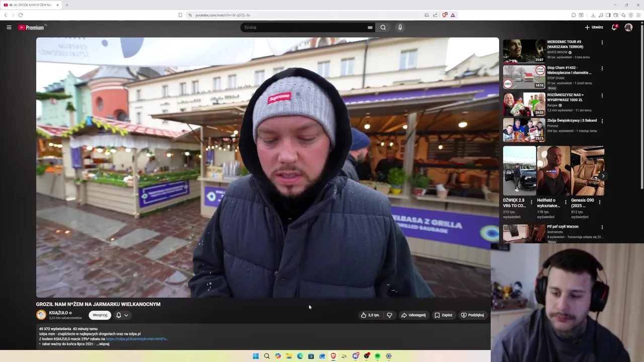Open the Hellfield short thumbnail
Image resolution: width=644 pixels, height=362 pixels.
(x=553, y=171)
